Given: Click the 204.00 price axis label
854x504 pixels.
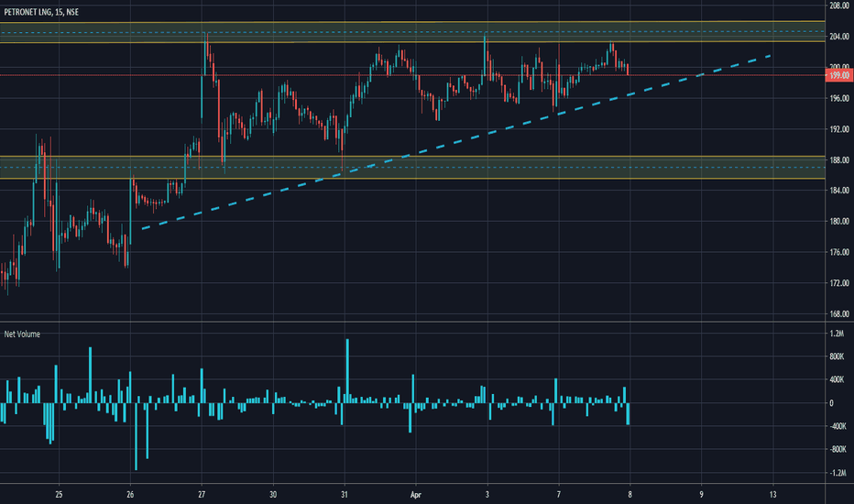Looking at the screenshot, I should click(x=839, y=37).
